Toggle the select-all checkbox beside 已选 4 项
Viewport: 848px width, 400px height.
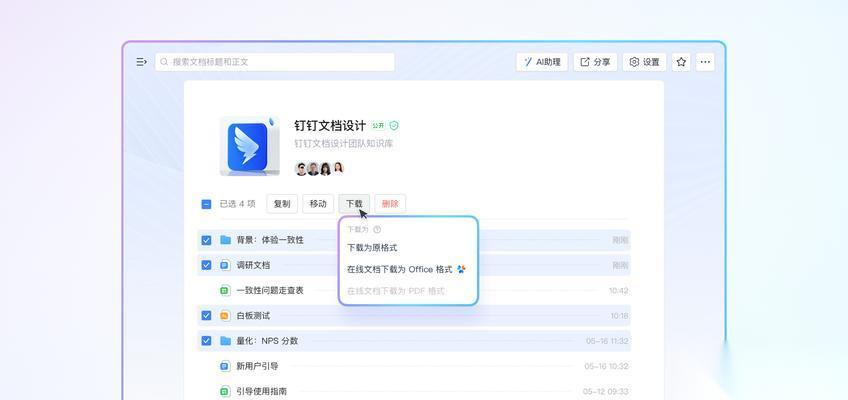pos(206,204)
